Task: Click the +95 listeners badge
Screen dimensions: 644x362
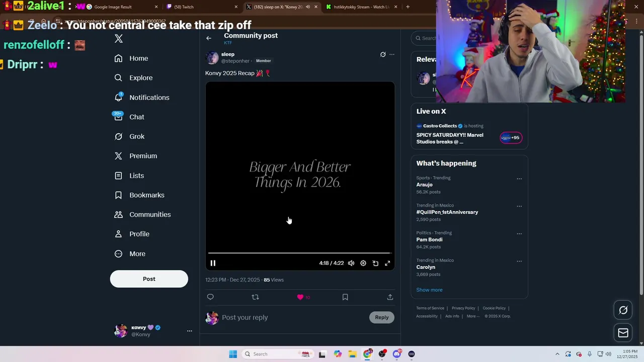Action: click(x=511, y=138)
